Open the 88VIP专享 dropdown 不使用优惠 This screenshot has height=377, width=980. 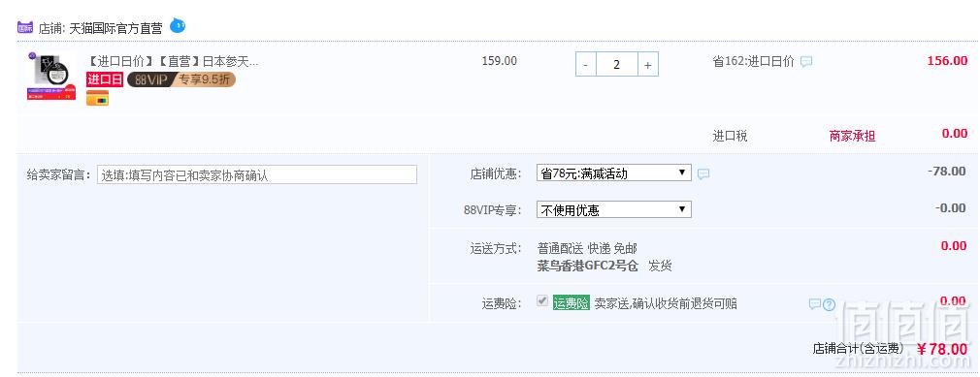tap(614, 209)
